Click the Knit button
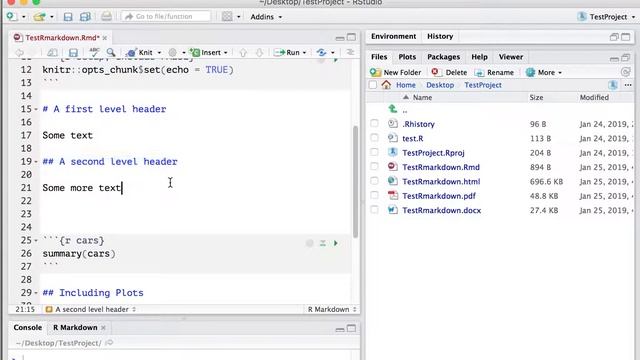This screenshot has height=360, width=640. [140, 53]
